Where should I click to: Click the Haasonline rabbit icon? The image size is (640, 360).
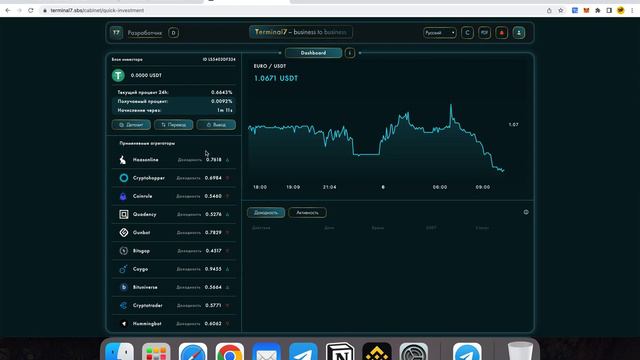coord(123,160)
